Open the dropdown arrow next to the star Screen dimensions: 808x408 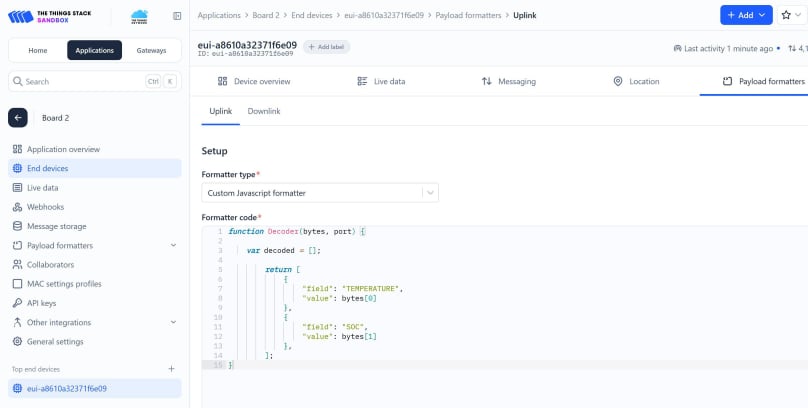(799, 15)
